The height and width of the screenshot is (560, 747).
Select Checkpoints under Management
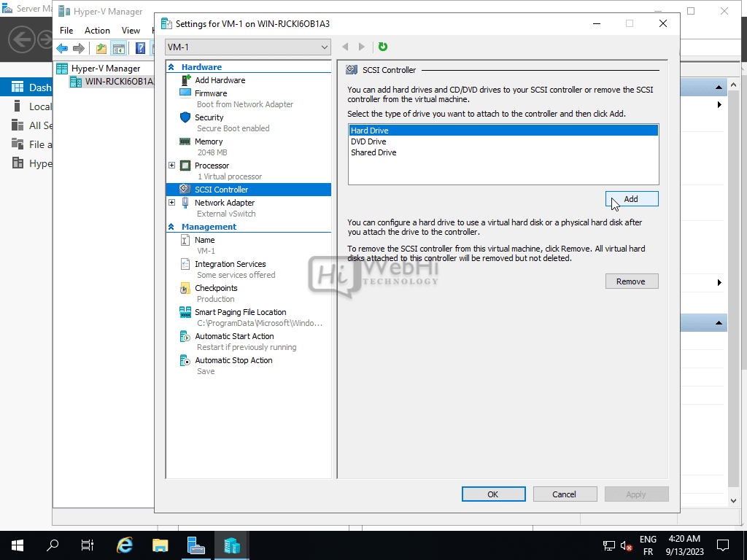tap(216, 288)
